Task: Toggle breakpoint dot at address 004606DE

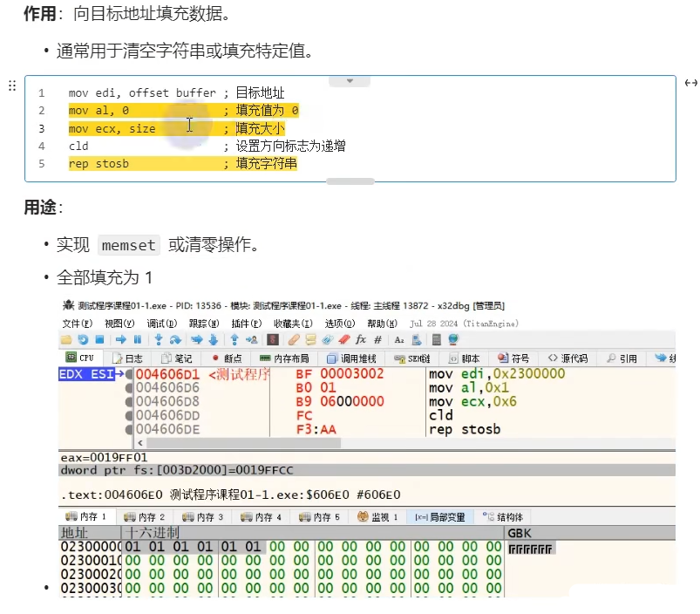Action: (x=129, y=429)
